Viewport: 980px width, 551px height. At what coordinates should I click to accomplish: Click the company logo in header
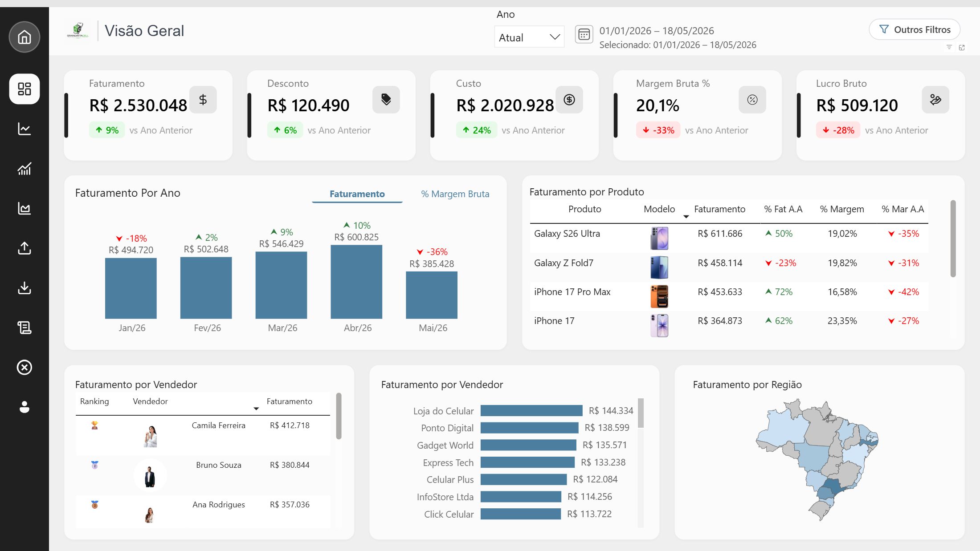[78, 31]
